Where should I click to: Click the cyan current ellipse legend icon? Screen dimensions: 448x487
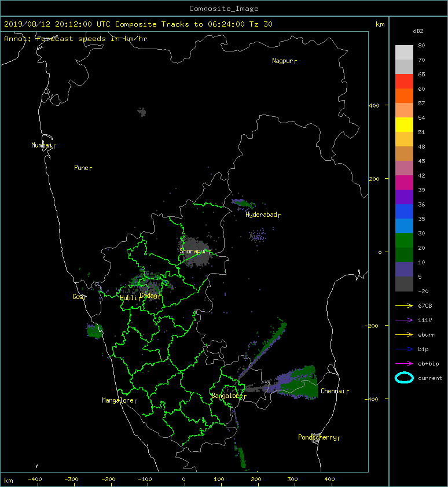tap(404, 378)
